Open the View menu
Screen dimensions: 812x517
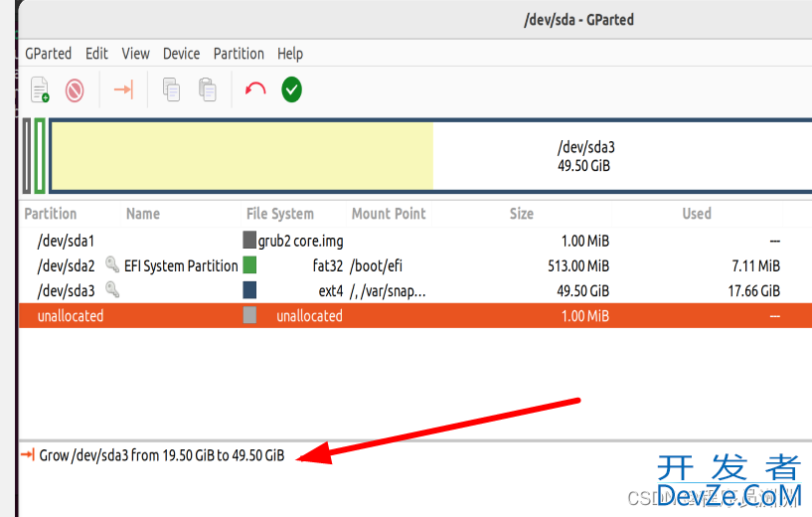click(x=136, y=54)
